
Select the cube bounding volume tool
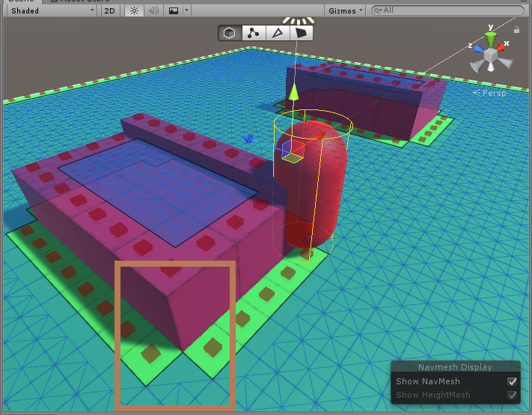[230, 33]
